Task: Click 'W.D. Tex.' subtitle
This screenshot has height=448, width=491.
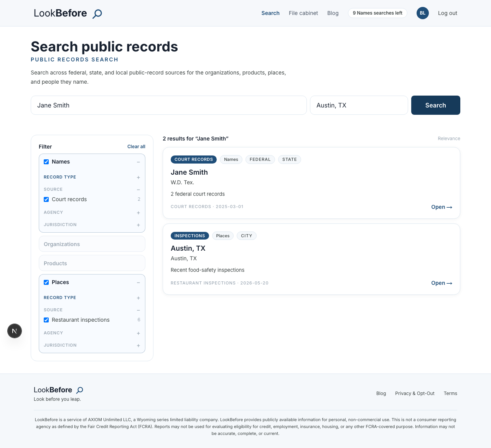Action: pyautogui.click(x=182, y=182)
